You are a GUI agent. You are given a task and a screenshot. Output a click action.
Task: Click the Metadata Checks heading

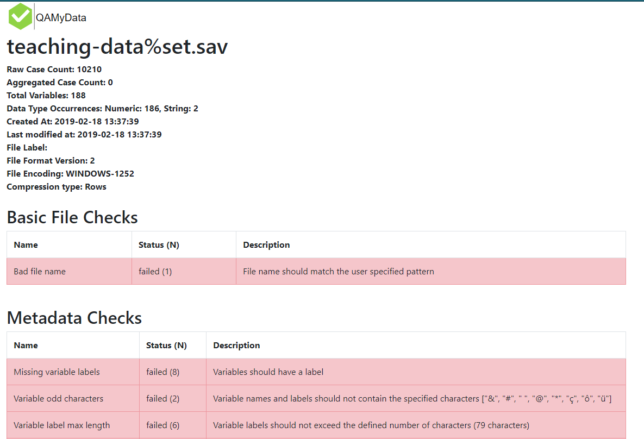tap(74, 318)
